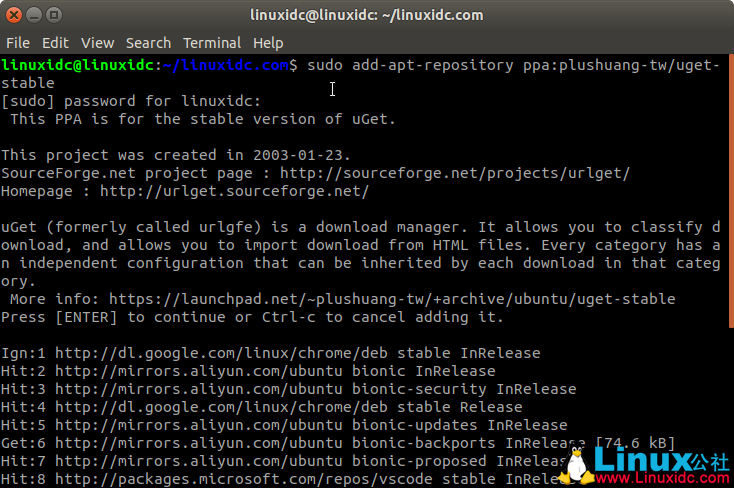Viewport: 734px width, 488px height.
Task: Click the Hit:8 packages.microsoft.com vscode URL
Action: 244,479
